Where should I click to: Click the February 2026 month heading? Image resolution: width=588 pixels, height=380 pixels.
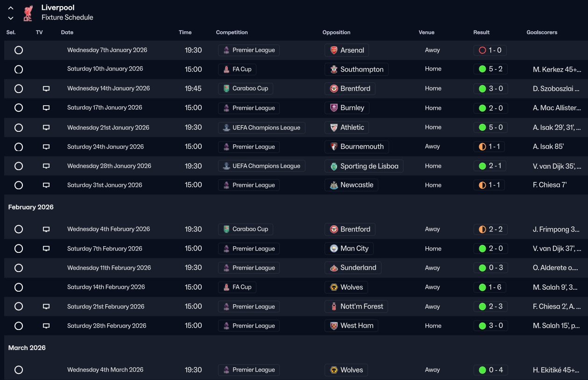[31, 207]
